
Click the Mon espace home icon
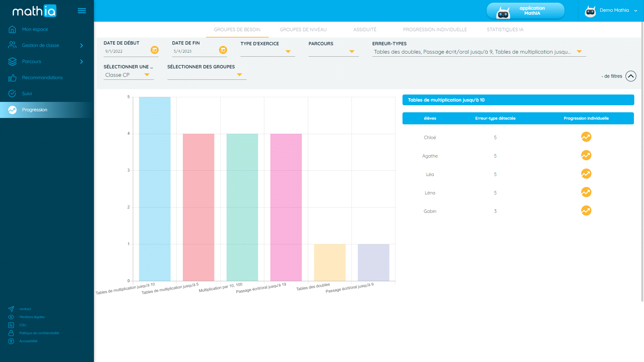click(12, 29)
